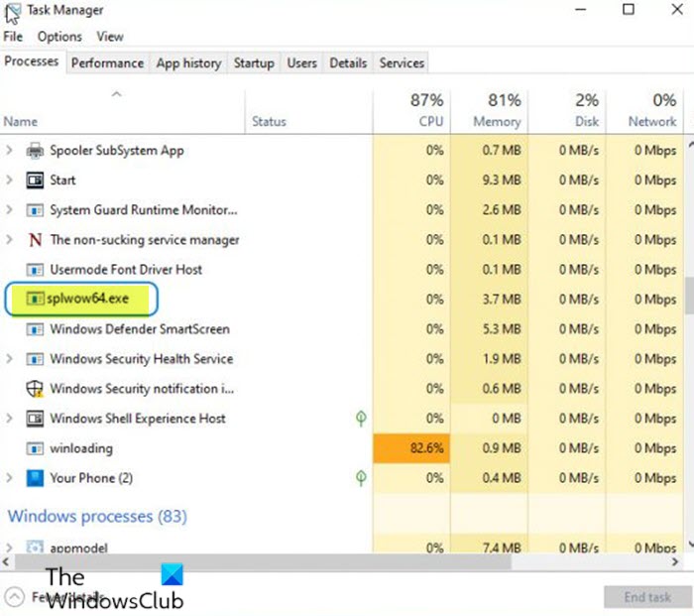Viewport: 694px width, 616px height.
Task: Click the Windows processes (83) group header
Action: [x=97, y=517]
